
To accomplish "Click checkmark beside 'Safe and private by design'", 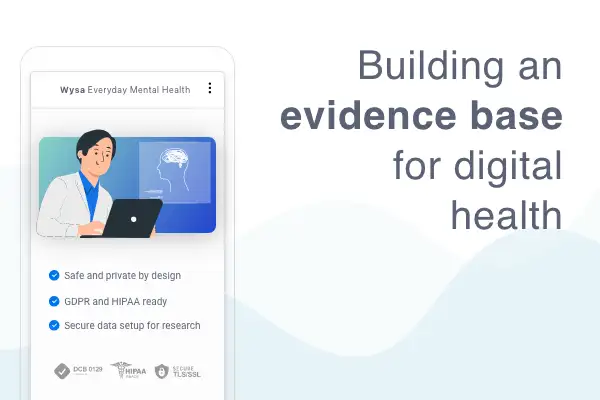I will tap(54, 275).
